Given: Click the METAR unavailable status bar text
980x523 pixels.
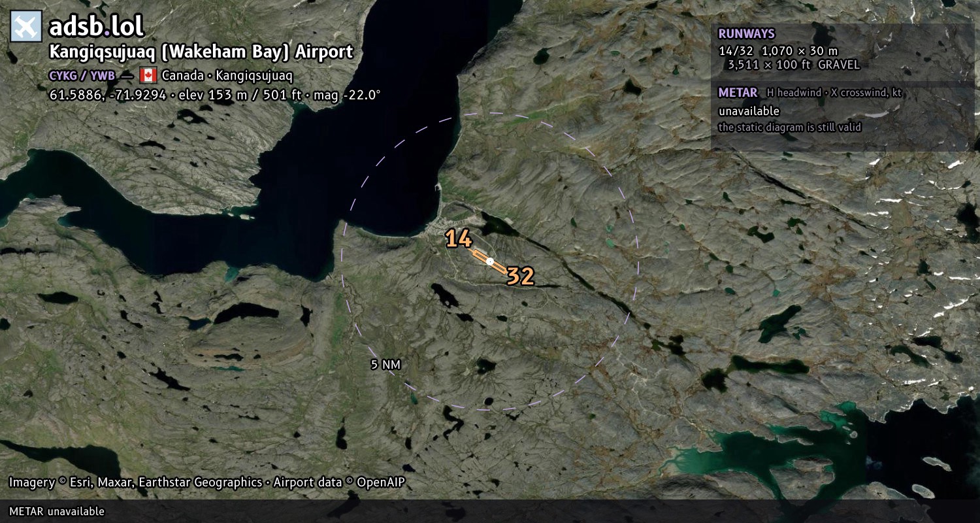Looking at the screenshot, I should point(57,511).
